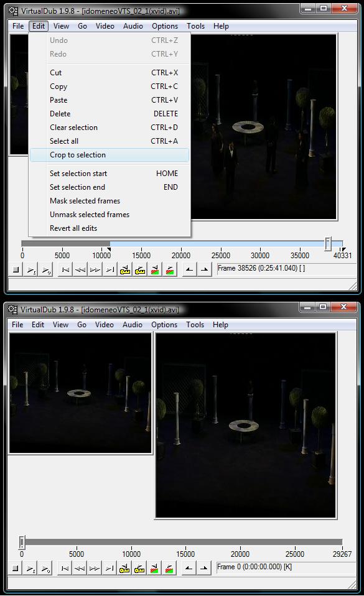Click Stop button in top window toolbar
This screenshot has width=364, height=596.
(16, 270)
